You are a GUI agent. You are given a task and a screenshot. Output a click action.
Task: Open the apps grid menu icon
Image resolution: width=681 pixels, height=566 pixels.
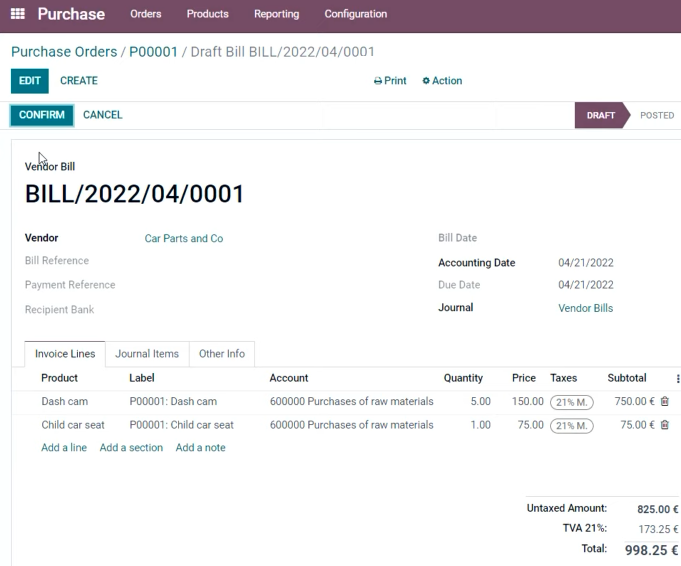tap(17, 13)
